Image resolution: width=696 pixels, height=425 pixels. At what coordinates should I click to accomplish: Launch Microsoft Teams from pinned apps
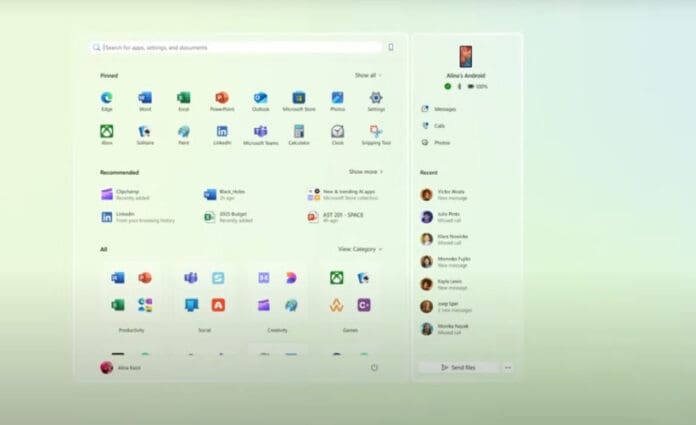click(260, 132)
